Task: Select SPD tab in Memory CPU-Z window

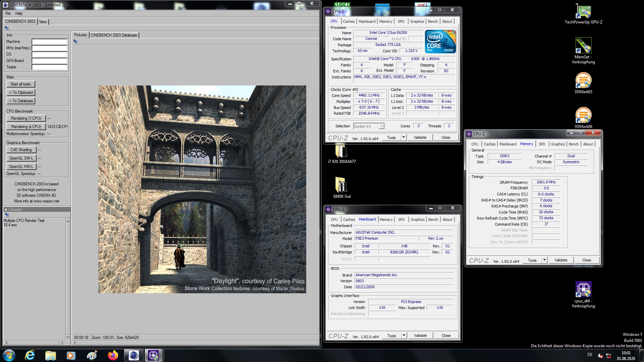Action: coord(542,144)
